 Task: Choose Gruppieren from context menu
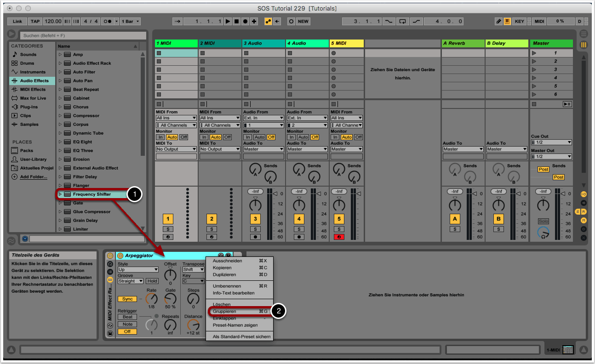[x=224, y=311]
